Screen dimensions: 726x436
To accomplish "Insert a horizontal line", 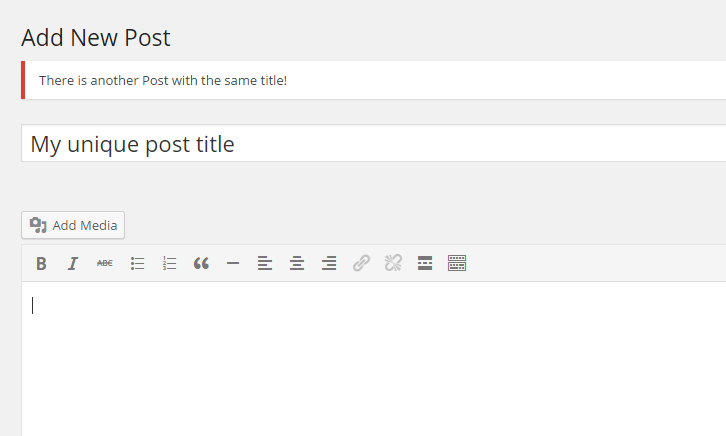I will coord(233,263).
